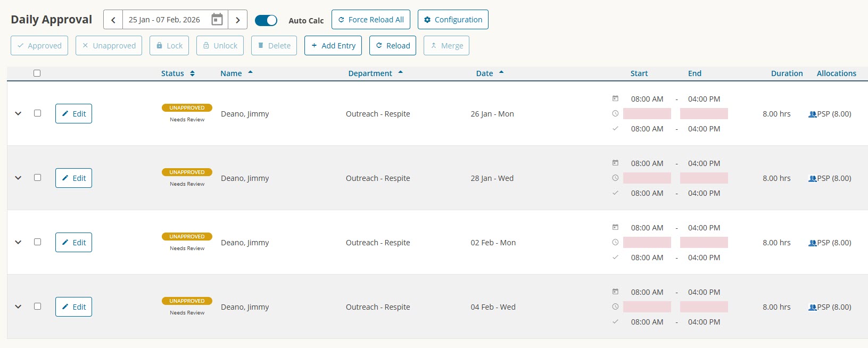Click UNAPPROVED status badge for 04 Feb row
868x348 pixels.
pyautogui.click(x=187, y=301)
